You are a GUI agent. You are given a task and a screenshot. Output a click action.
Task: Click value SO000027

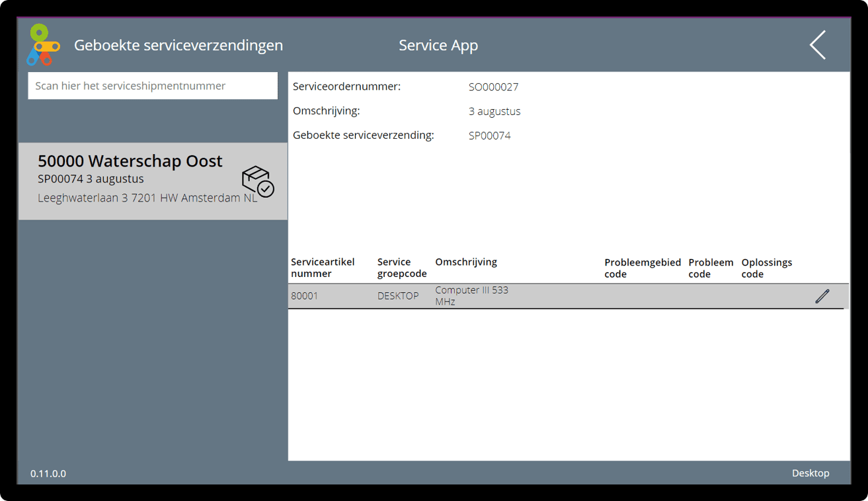point(494,87)
